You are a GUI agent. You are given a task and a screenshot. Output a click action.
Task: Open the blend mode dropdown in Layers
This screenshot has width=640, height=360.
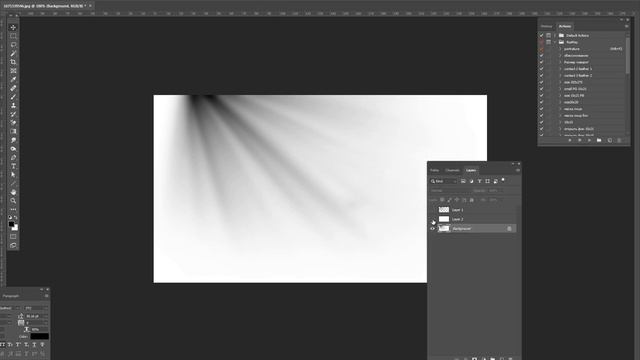coord(450,191)
